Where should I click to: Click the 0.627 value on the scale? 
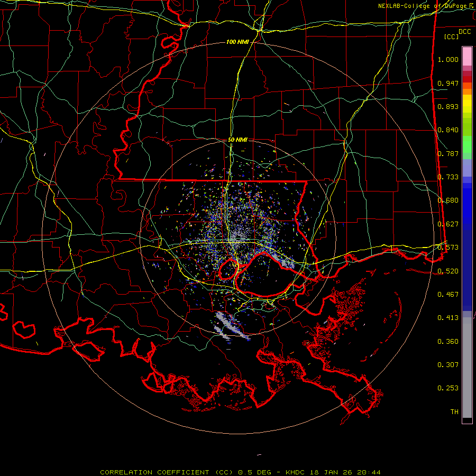point(448,224)
